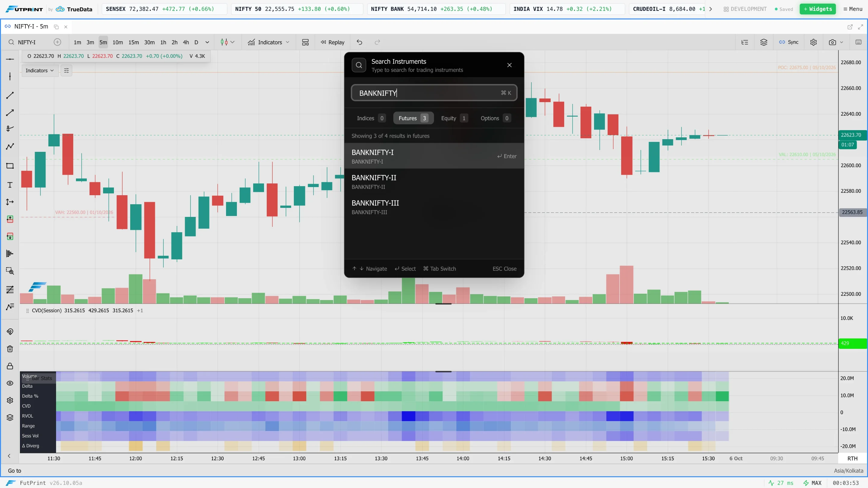868x488 pixels.
Task: Open the zoom-in magnifier tool
Action: click(10, 271)
